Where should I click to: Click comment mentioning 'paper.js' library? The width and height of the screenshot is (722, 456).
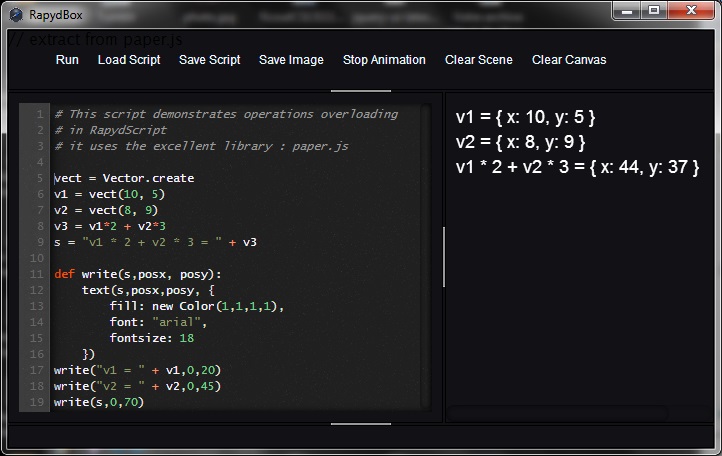coord(201,146)
